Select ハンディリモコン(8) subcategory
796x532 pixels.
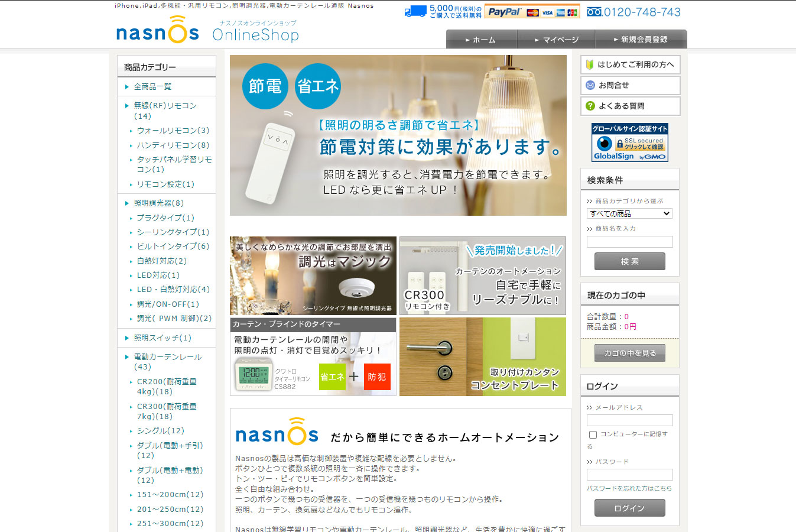coord(173,145)
